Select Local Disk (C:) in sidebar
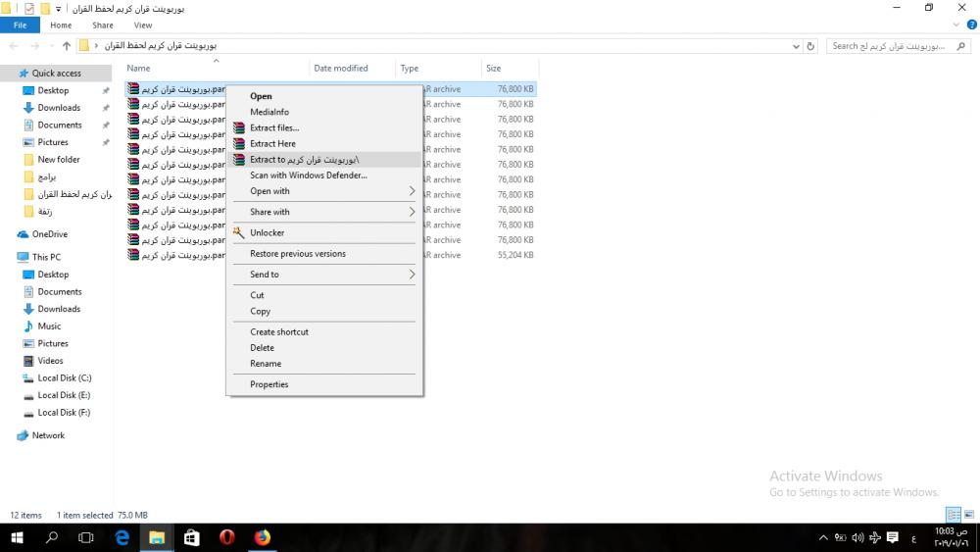The width and height of the screenshot is (980, 552). (x=65, y=377)
